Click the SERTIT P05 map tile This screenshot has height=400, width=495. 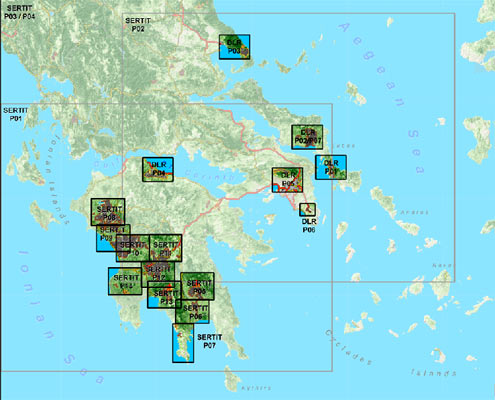pyautogui.click(x=197, y=286)
